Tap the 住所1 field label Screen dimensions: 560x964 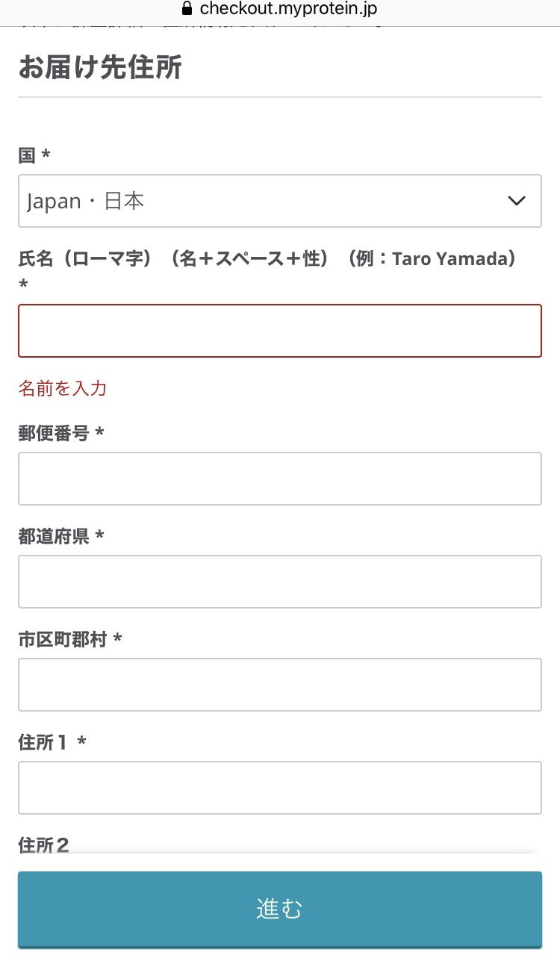[45, 742]
